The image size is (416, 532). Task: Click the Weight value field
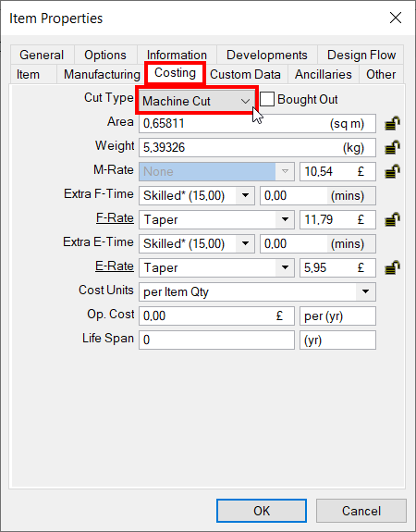257,147
